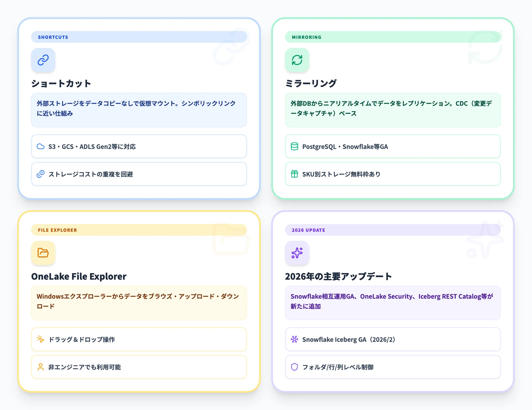This screenshot has height=410, width=532.
Task: Click the shield icon beside フォルダ/行/列レベル制御
Action: tap(294, 367)
